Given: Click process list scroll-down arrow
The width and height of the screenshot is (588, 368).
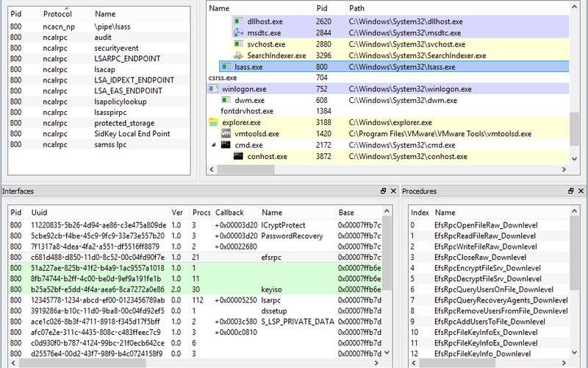Looking at the screenshot, I should (x=575, y=159).
